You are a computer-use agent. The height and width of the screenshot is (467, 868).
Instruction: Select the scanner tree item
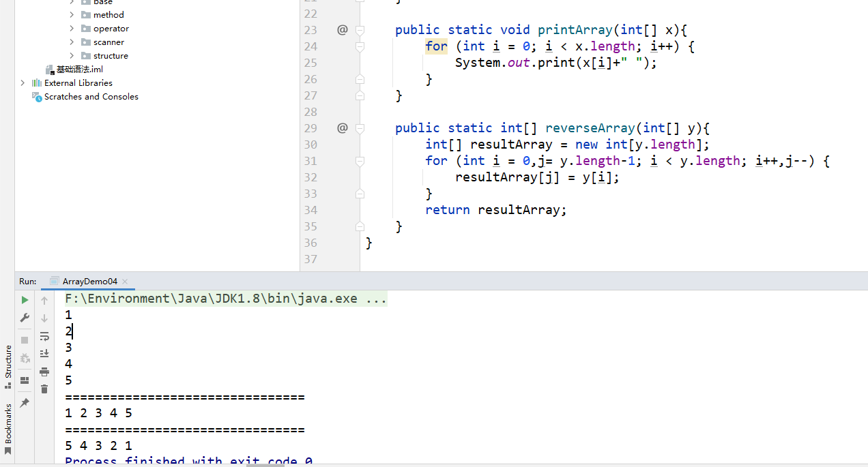[108, 42]
